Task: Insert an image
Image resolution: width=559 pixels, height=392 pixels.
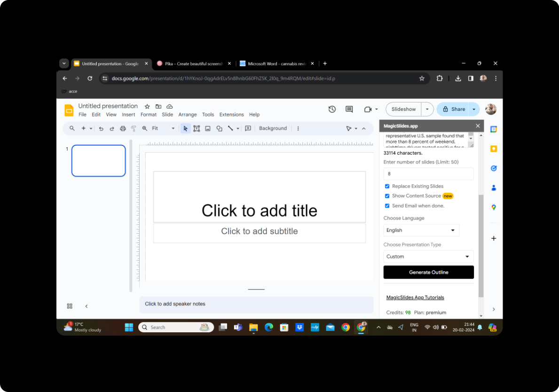Action: coord(208,128)
